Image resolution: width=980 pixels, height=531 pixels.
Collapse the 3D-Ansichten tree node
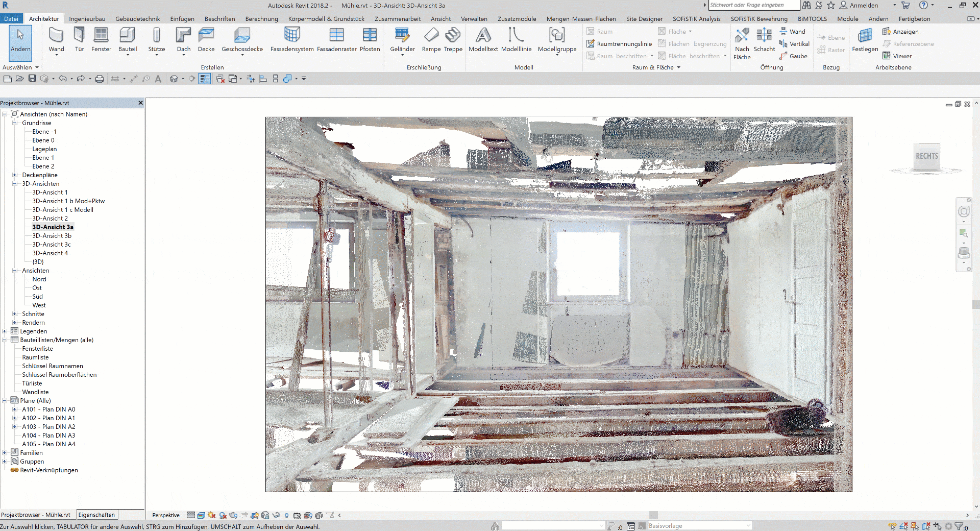[15, 184]
